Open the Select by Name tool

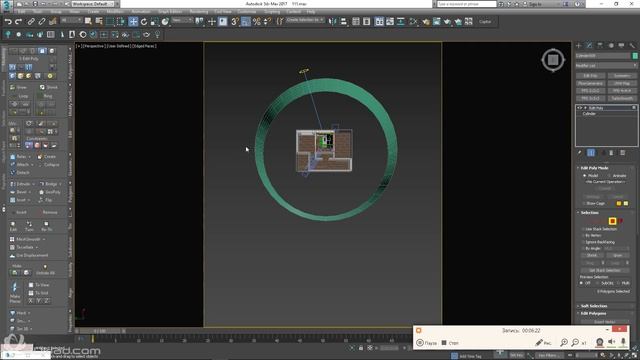(x=99, y=21)
